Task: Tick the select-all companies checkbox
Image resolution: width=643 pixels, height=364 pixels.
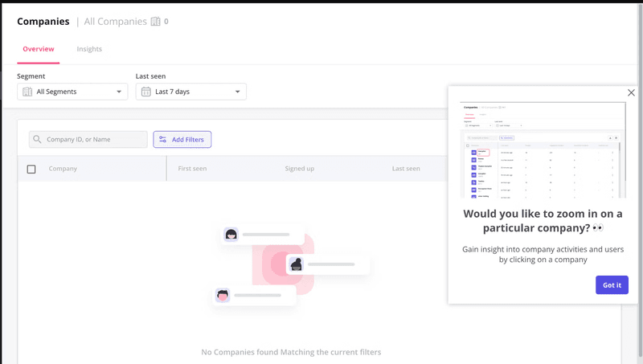Action: (31, 169)
